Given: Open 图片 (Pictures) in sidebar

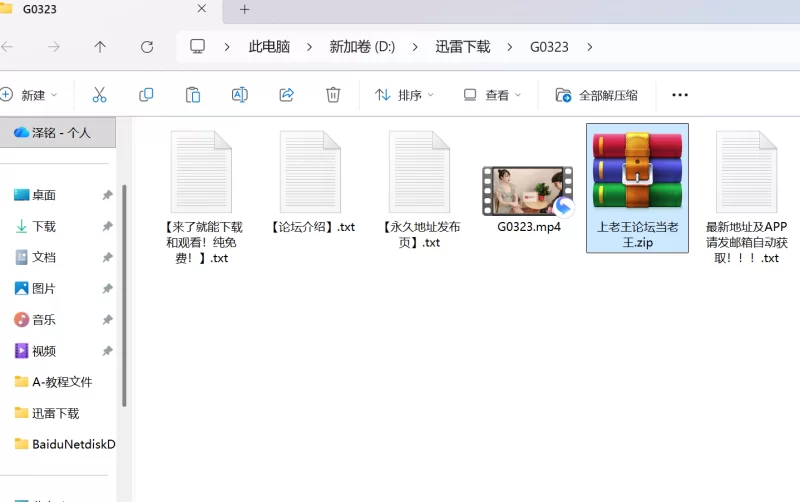Looking at the screenshot, I should pyautogui.click(x=44, y=288).
